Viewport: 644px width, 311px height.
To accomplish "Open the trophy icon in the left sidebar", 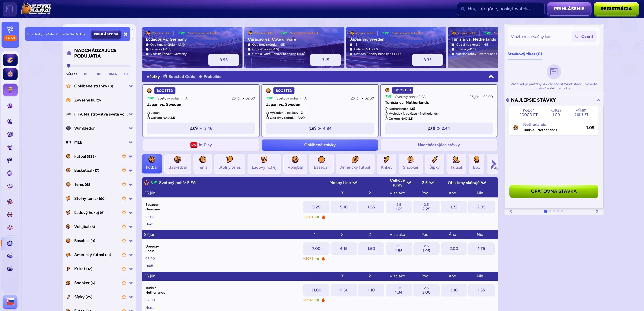I will point(10,147).
